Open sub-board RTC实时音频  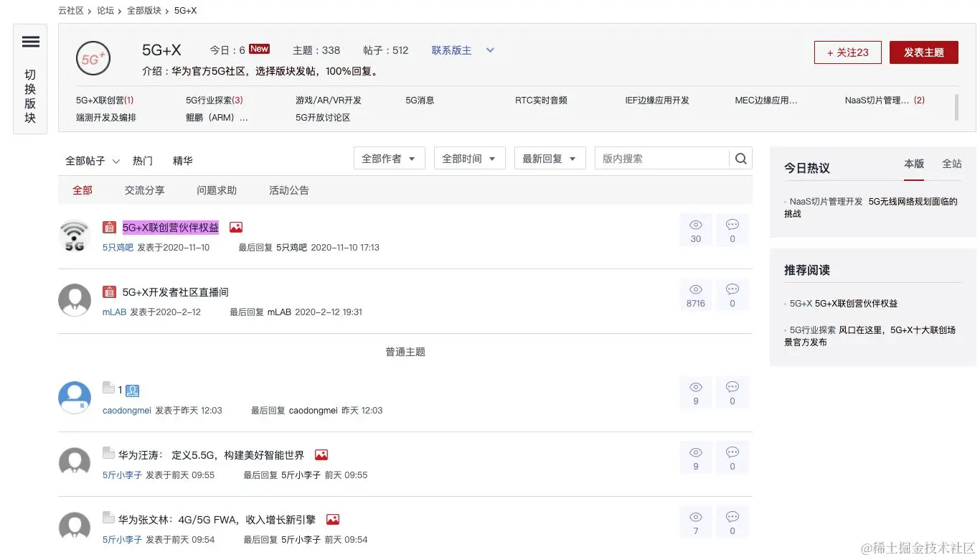coord(541,101)
